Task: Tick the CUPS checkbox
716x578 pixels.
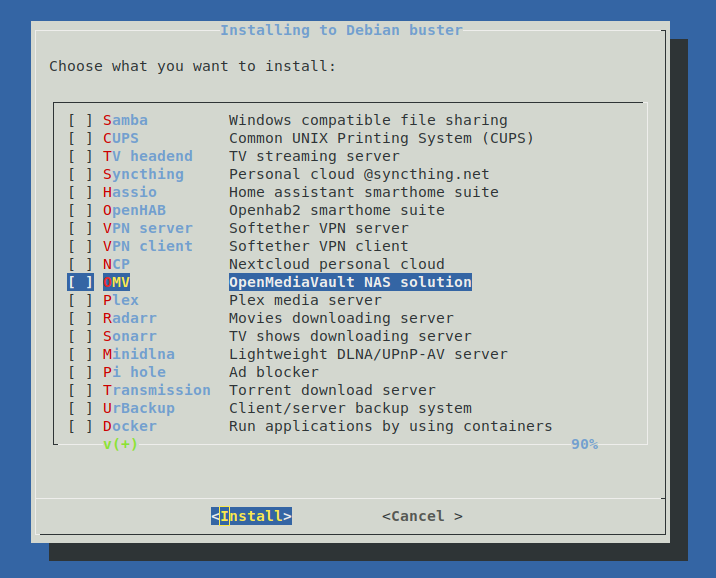Action: click(x=80, y=138)
